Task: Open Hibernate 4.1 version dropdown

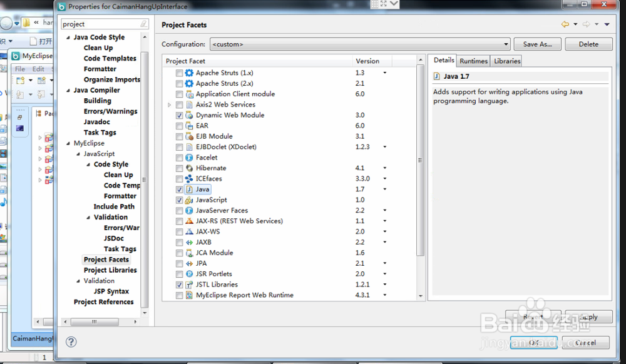Action: click(x=385, y=168)
